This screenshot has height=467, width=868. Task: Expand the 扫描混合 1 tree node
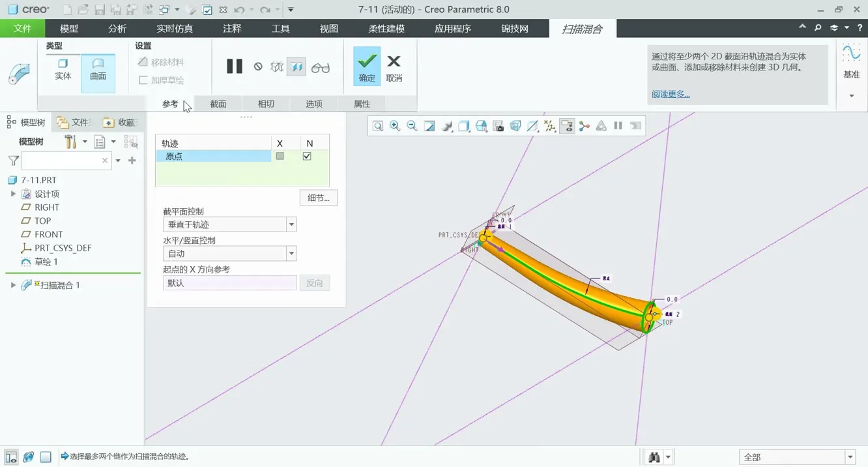pos(13,285)
